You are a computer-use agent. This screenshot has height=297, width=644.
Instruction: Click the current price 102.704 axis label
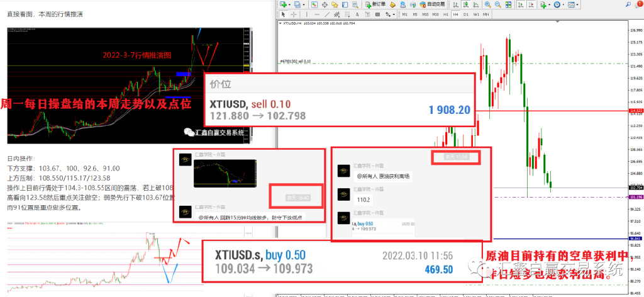click(636, 188)
